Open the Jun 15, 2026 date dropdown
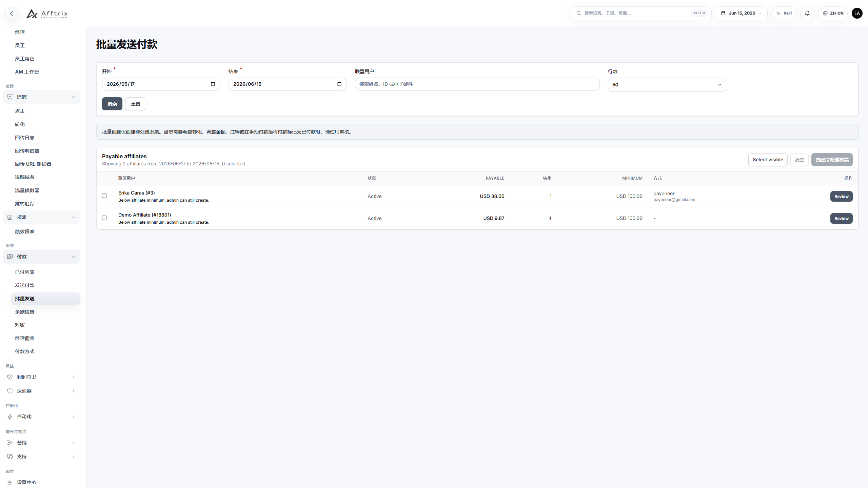Viewport: 868px width, 488px height. [x=741, y=13]
